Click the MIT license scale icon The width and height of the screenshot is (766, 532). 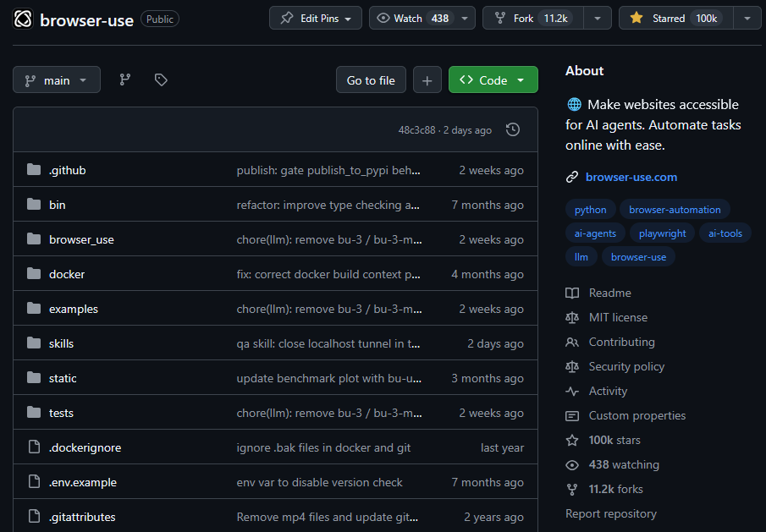click(572, 318)
